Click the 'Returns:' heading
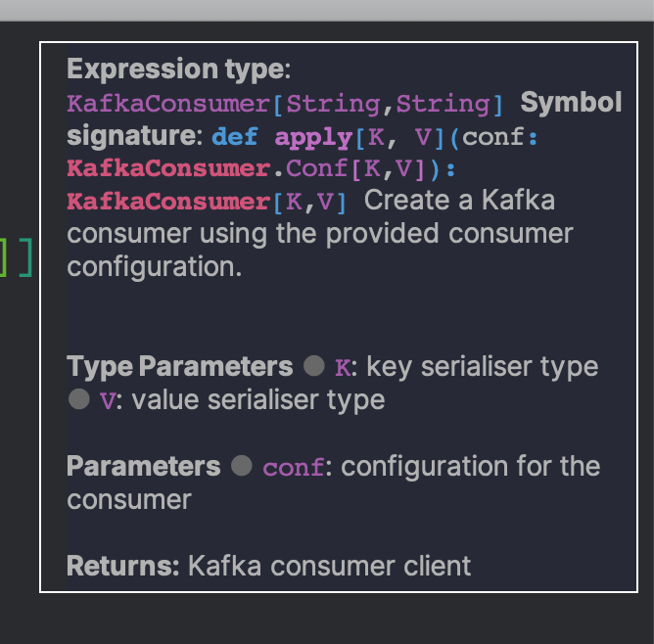654x644 pixels. [x=123, y=566]
